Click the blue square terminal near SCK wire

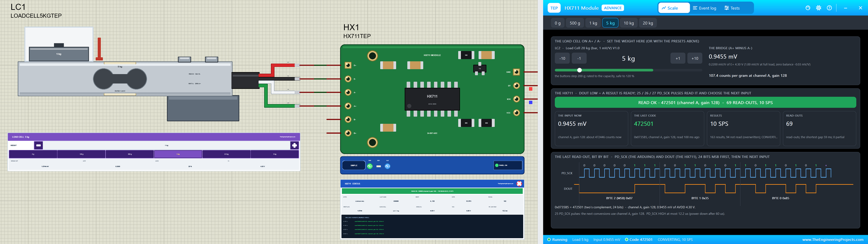coord(530,102)
